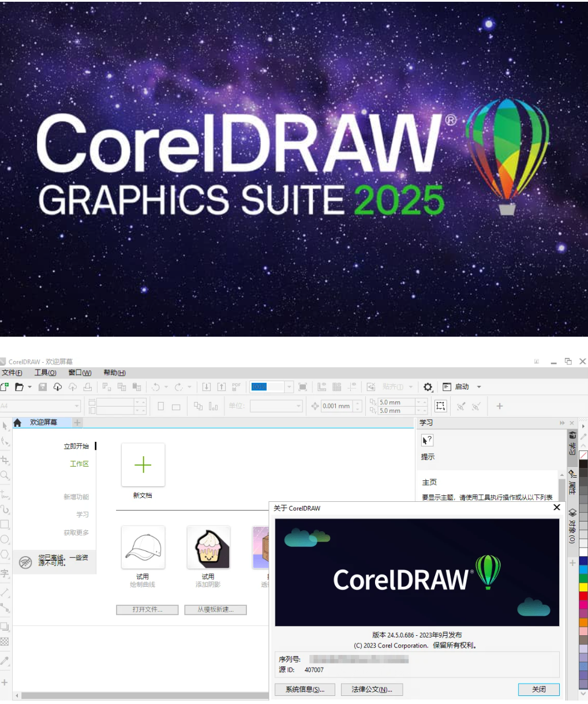
Task: Click the Undo arrow icon
Action: [156, 387]
